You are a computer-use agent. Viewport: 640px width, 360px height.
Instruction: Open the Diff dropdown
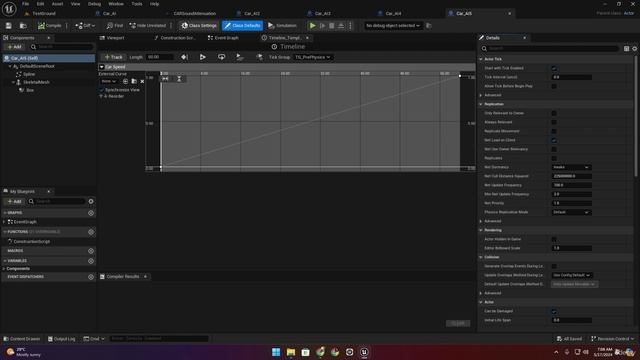pos(85,26)
